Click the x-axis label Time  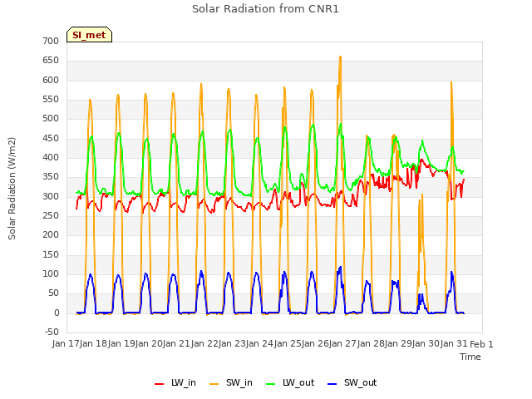pos(470,357)
